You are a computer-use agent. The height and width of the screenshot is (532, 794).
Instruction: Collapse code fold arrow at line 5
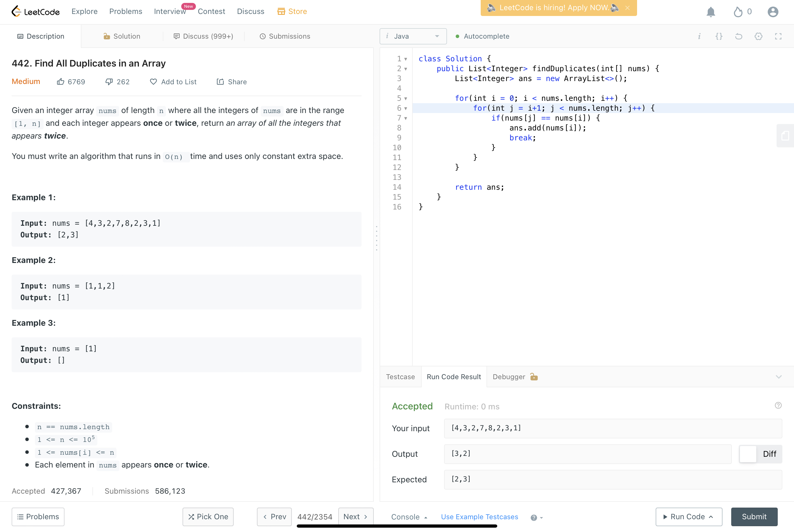405,99
